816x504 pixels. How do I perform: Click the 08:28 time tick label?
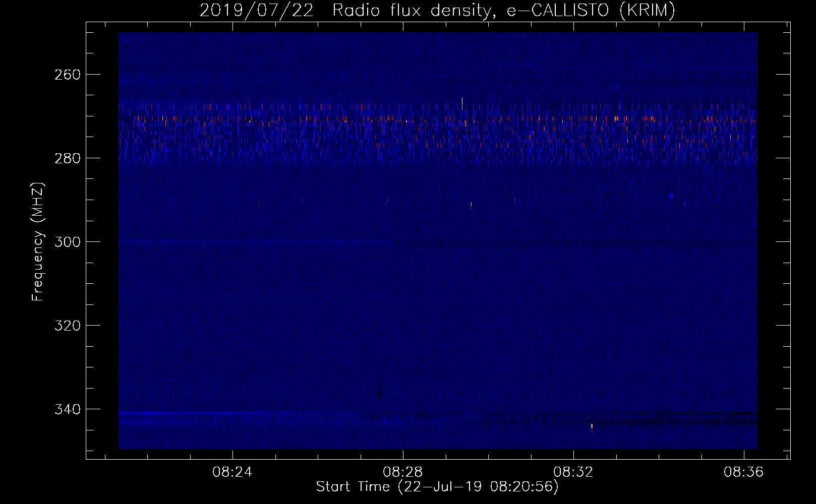point(402,472)
